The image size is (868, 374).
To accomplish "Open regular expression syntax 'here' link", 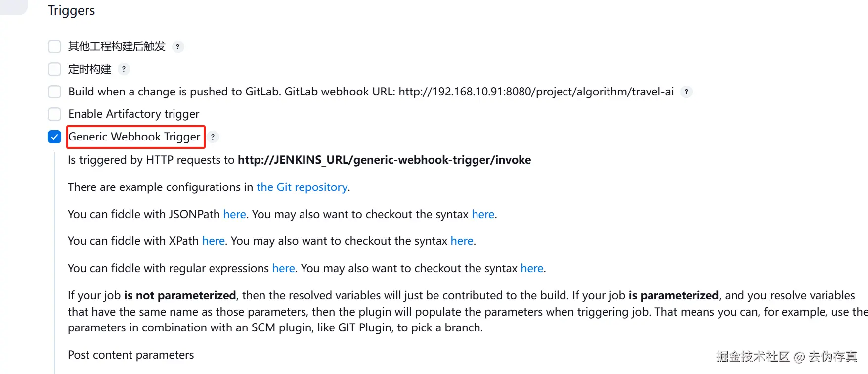I will point(532,268).
